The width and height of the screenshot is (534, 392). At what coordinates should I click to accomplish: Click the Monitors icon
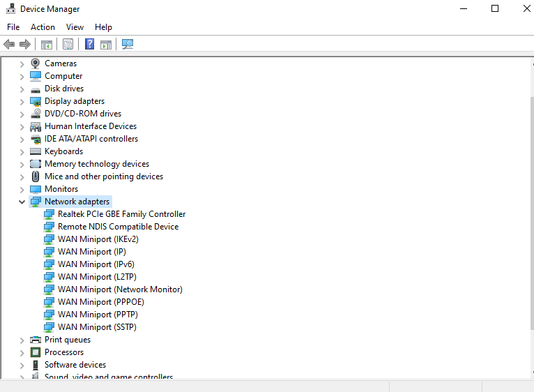pos(36,189)
